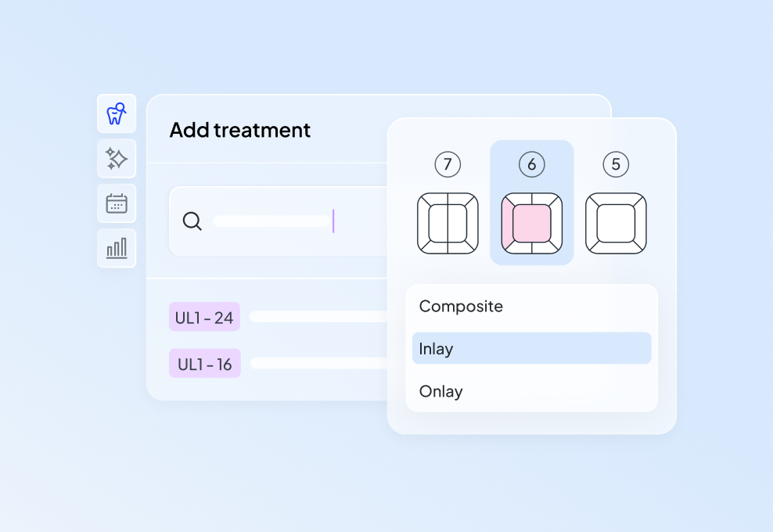Click the circled number 6 label
773x532 pixels.
click(532, 164)
